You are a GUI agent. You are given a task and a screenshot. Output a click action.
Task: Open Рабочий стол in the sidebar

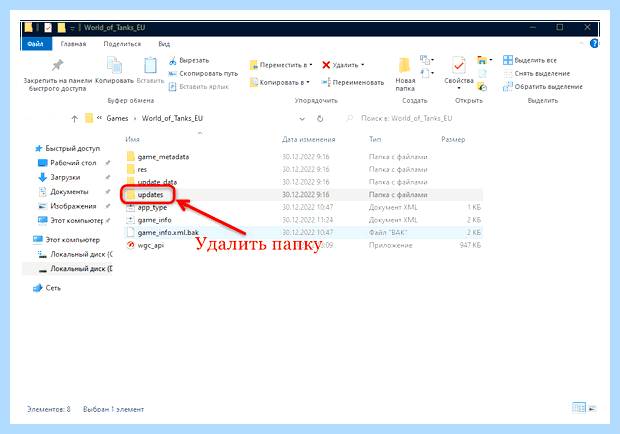tap(67, 163)
